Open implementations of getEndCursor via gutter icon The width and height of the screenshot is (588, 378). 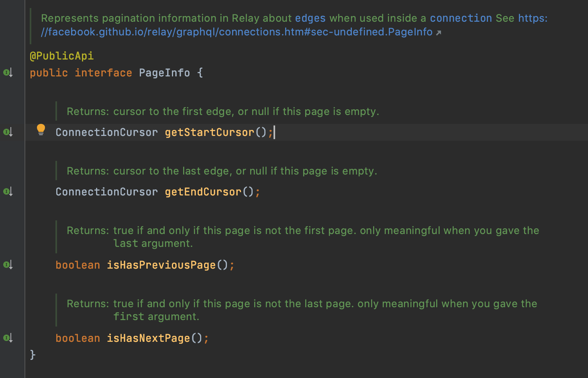coord(7,191)
